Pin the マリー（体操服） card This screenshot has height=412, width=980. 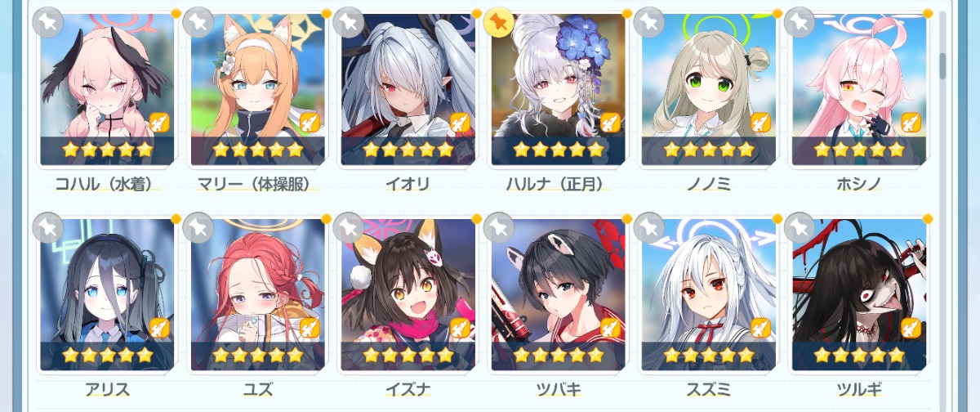pyautogui.click(x=198, y=22)
